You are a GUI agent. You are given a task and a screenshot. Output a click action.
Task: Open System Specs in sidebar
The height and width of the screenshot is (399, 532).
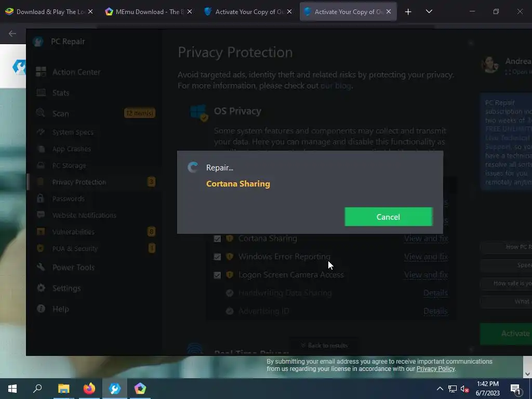(x=73, y=132)
